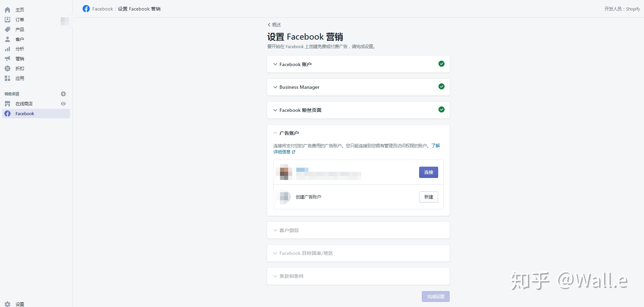Click the Facebook breadcrumb link

(103, 9)
